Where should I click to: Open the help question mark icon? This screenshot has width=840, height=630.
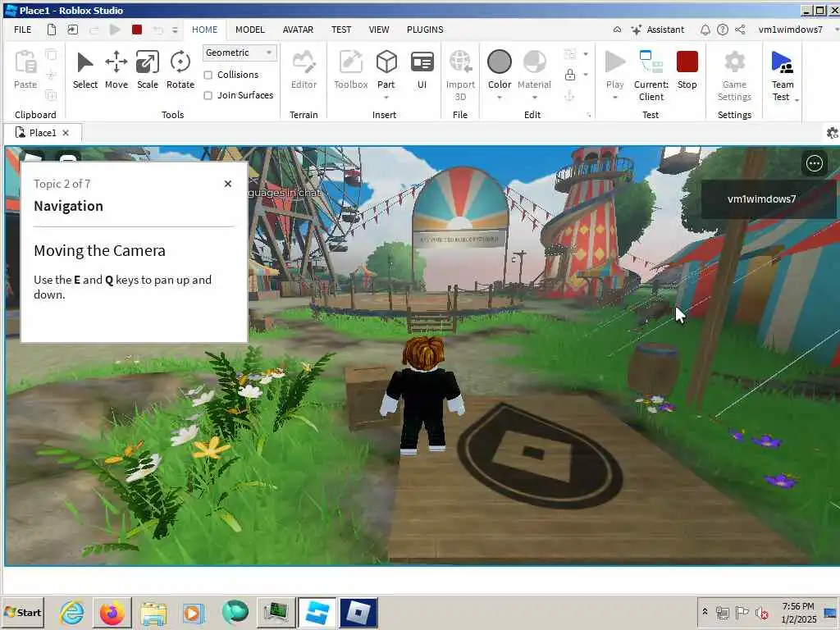click(x=722, y=30)
